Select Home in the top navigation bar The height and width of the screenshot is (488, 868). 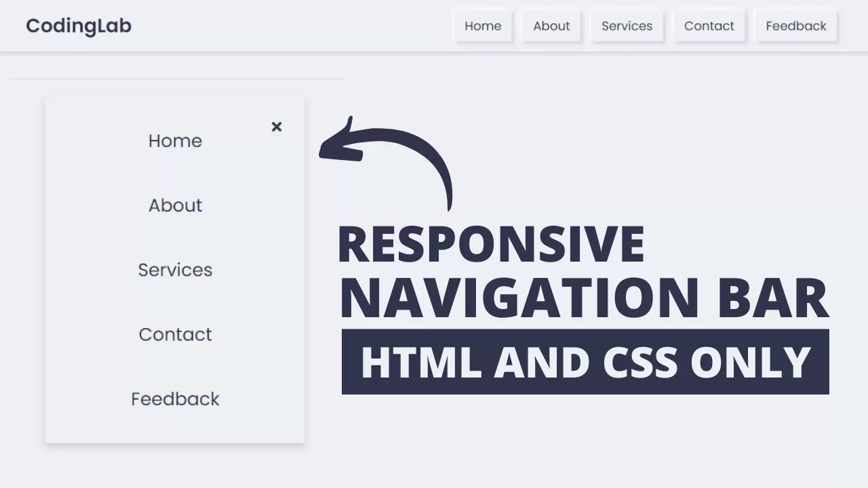click(483, 26)
